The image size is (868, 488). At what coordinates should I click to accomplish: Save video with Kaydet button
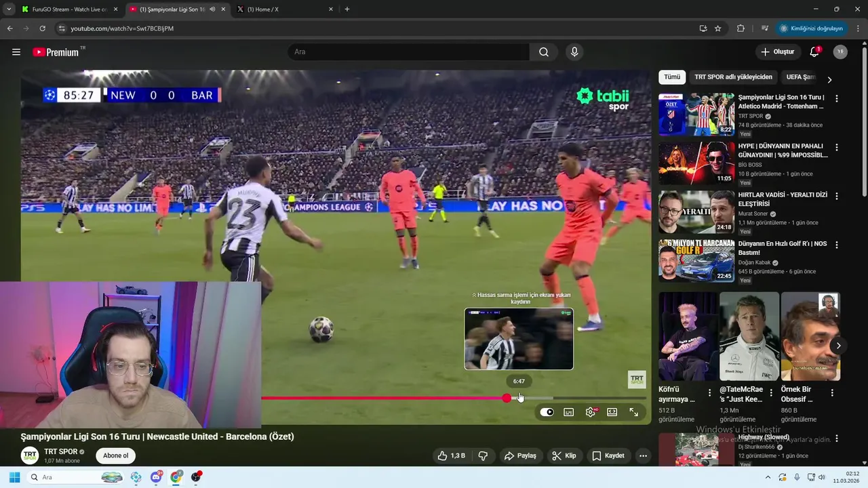coord(608,455)
